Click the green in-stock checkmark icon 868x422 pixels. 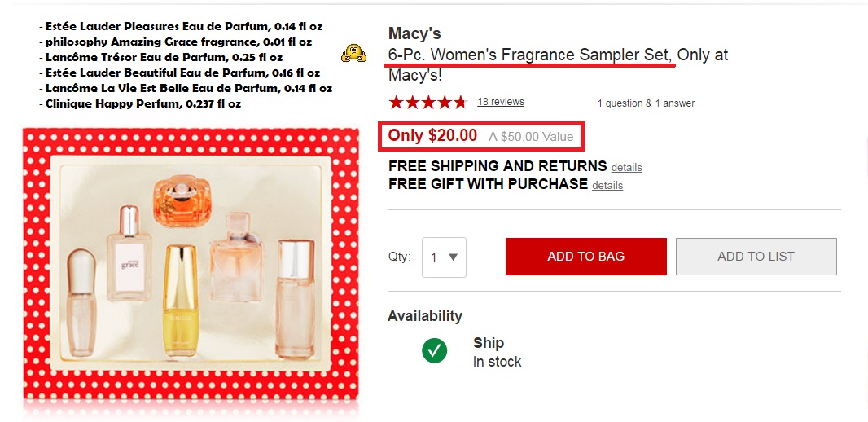point(434,351)
